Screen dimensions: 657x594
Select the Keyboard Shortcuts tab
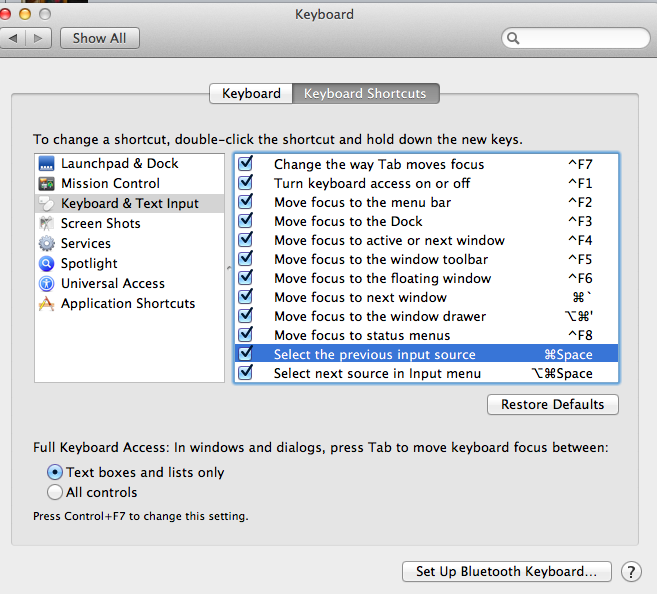coord(365,94)
